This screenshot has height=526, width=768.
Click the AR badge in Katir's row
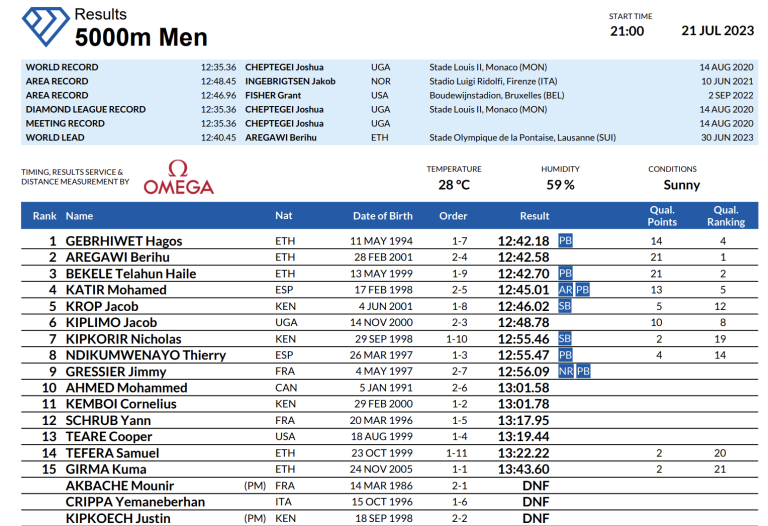point(565,290)
